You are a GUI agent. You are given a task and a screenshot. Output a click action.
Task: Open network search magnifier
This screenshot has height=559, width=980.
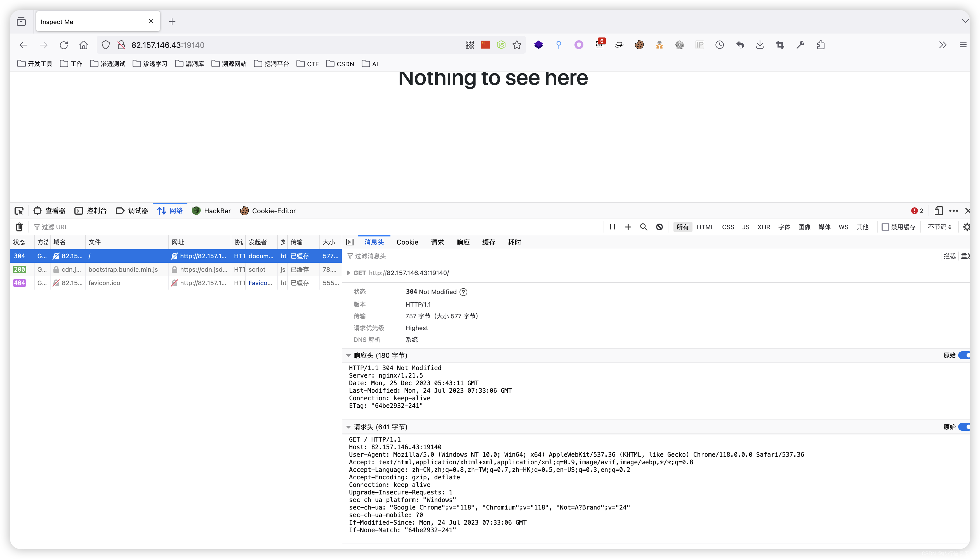click(x=644, y=227)
